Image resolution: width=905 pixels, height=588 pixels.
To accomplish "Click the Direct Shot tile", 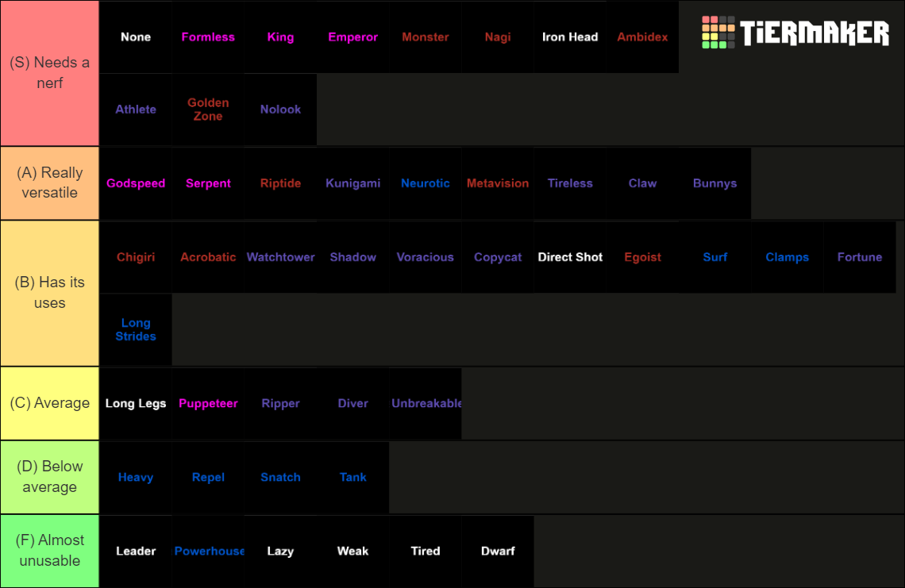I will [570, 257].
